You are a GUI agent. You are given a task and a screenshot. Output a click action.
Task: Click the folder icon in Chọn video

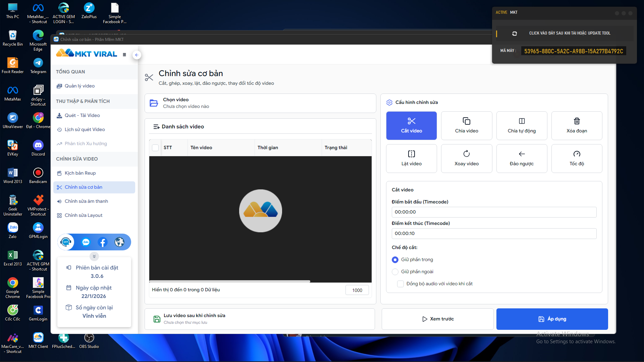[154, 103]
